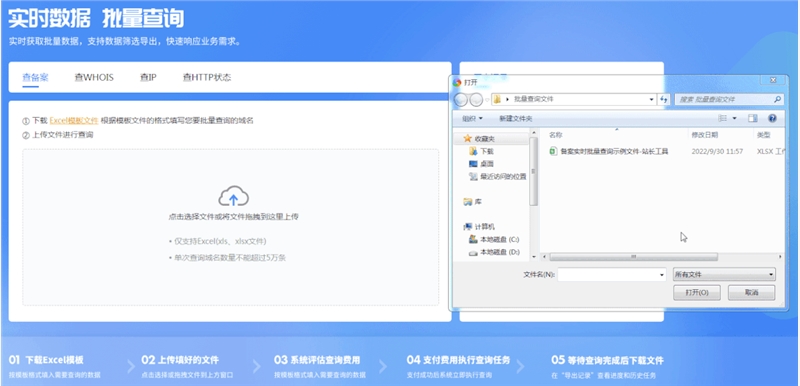Image resolution: width=800 pixels, height=386 pixels.
Task: Expand the address bar path dropdown arrow
Action: 652,99
